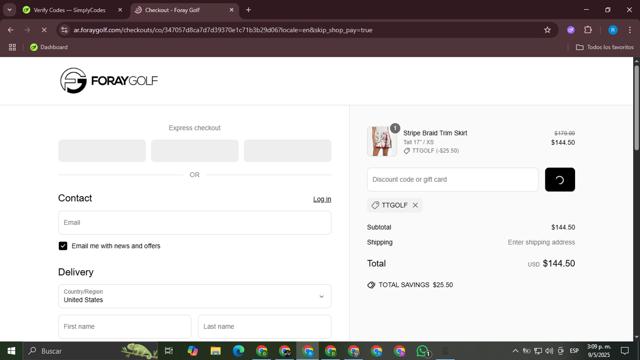Click the first express checkout button
This screenshot has height=360, width=640.
tap(102, 151)
